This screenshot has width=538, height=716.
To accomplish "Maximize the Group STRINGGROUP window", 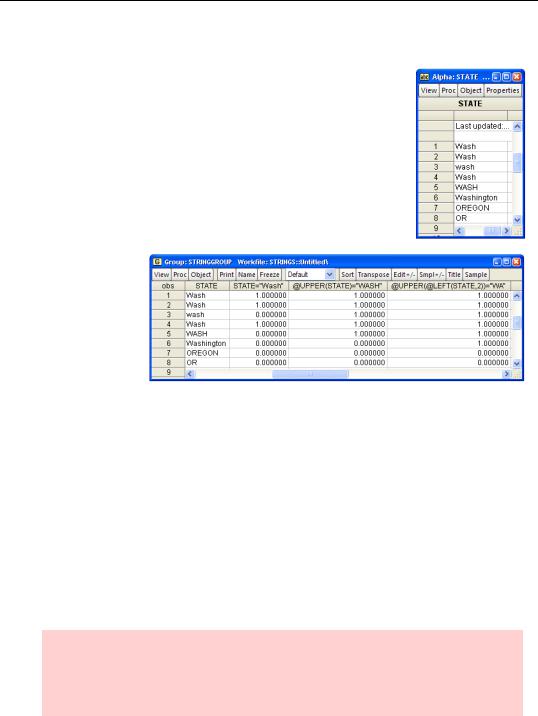I will (506, 262).
